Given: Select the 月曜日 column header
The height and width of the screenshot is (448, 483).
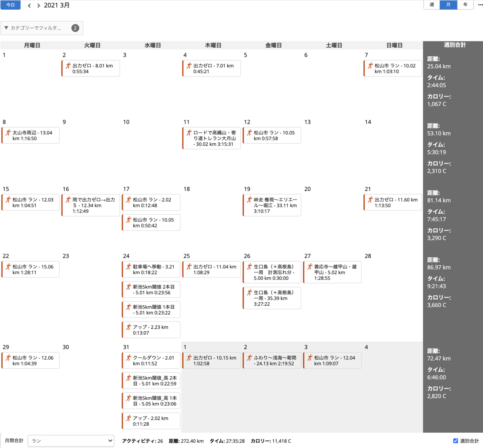Looking at the screenshot, I should click(32, 45).
